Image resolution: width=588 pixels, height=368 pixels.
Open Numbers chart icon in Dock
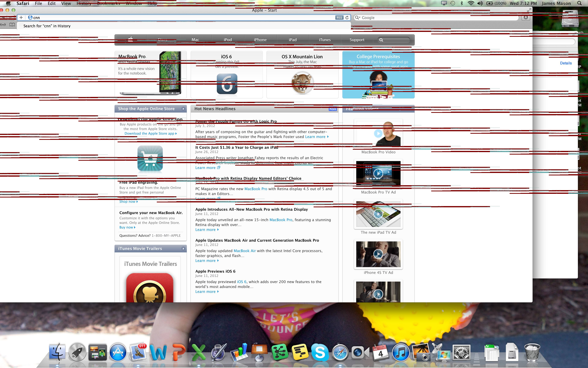[x=239, y=352]
